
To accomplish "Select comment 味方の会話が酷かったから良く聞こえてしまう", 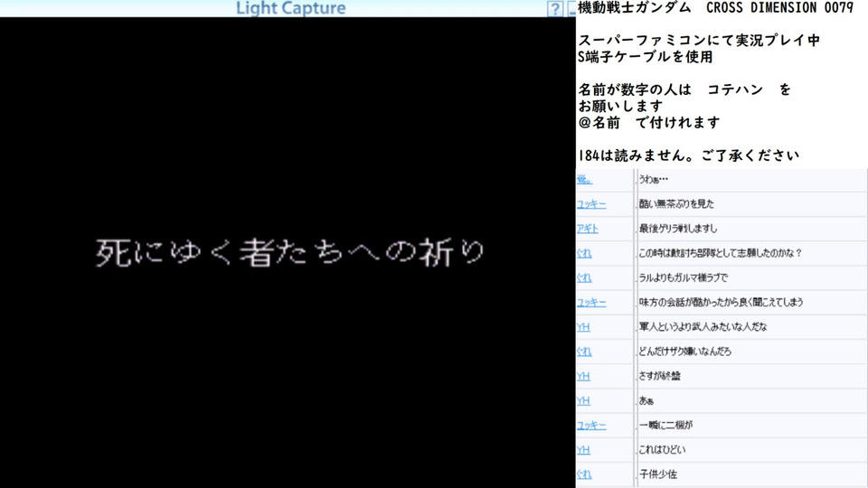I will pyautogui.click(x=721, y=302).
